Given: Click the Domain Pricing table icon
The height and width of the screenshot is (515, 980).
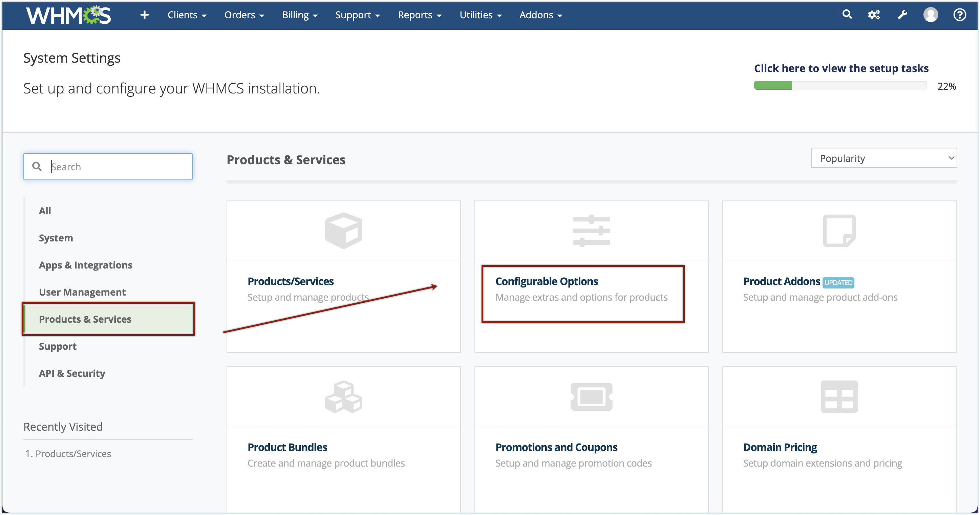Looking at the screenshot, I should [839, 396].
